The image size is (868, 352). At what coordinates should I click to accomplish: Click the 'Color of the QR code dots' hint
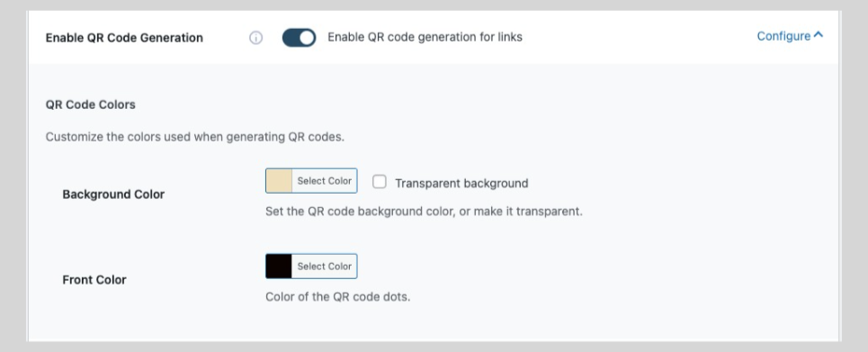coord(337,296)
